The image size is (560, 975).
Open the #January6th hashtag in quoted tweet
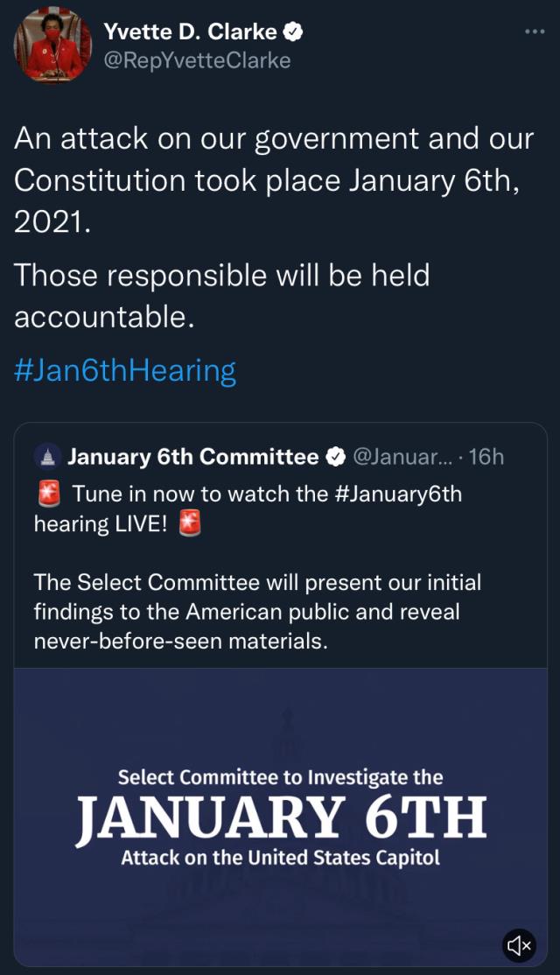pyautogui.click(x=398, y=494)
